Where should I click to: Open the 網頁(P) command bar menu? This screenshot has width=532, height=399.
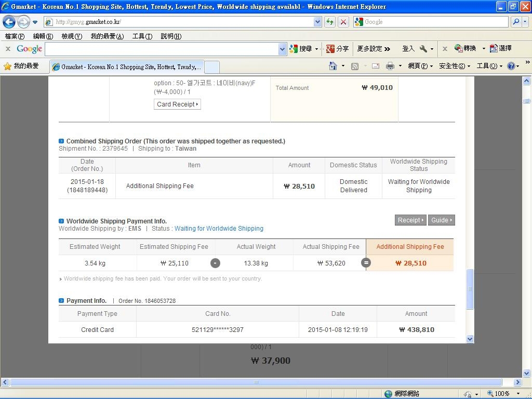point(420,66)
